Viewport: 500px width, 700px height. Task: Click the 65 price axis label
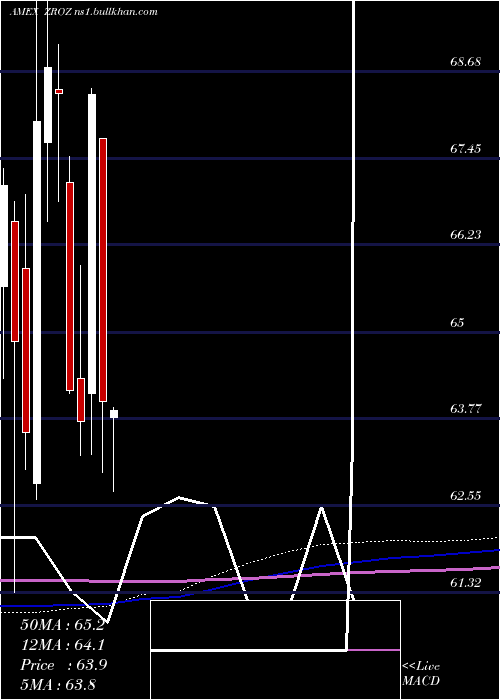click(457, 322)
